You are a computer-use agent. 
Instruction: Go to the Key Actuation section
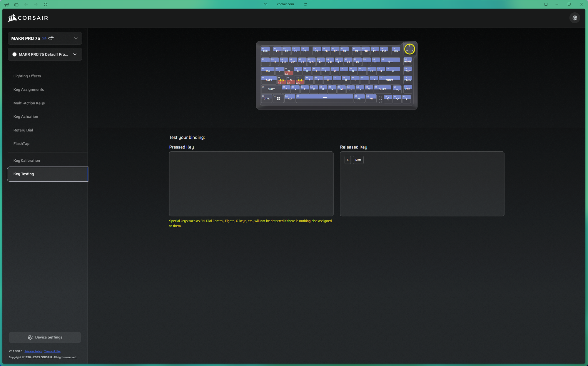coord(26,117)
